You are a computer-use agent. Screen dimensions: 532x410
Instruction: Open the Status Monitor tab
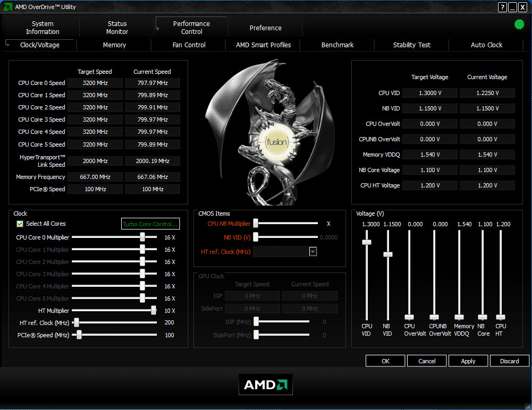click(117, 28)
